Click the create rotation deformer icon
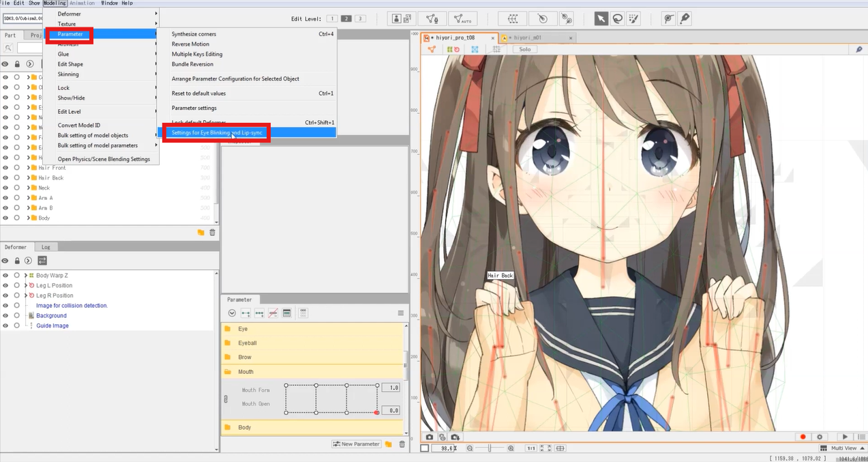The image size is (868, 462). 542,19
